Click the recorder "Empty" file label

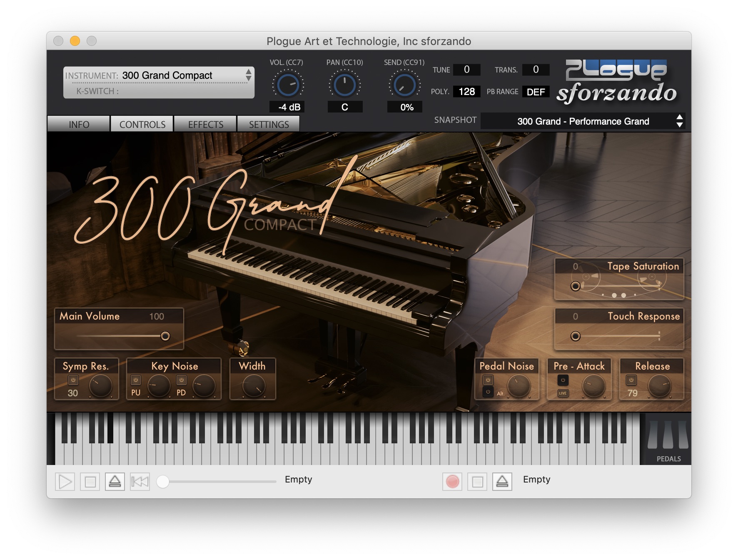pyautogui.click(x=536, y=480)
